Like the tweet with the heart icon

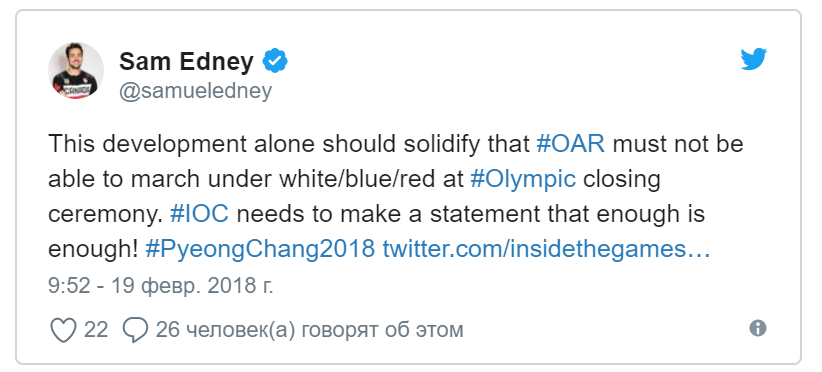[x=63, y=330]
